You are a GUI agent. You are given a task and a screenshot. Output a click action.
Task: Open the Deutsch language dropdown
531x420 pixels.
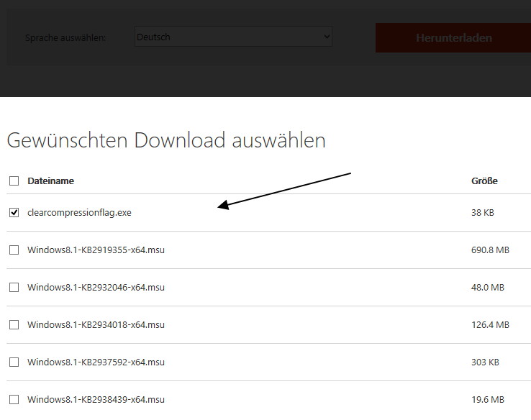pyautogui.click(x=233, y=37)
